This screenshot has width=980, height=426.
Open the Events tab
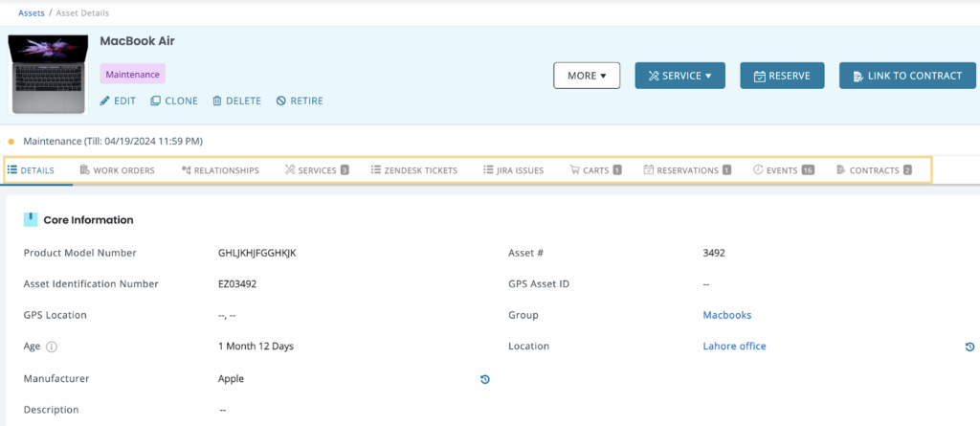click(x=784, y=170)
